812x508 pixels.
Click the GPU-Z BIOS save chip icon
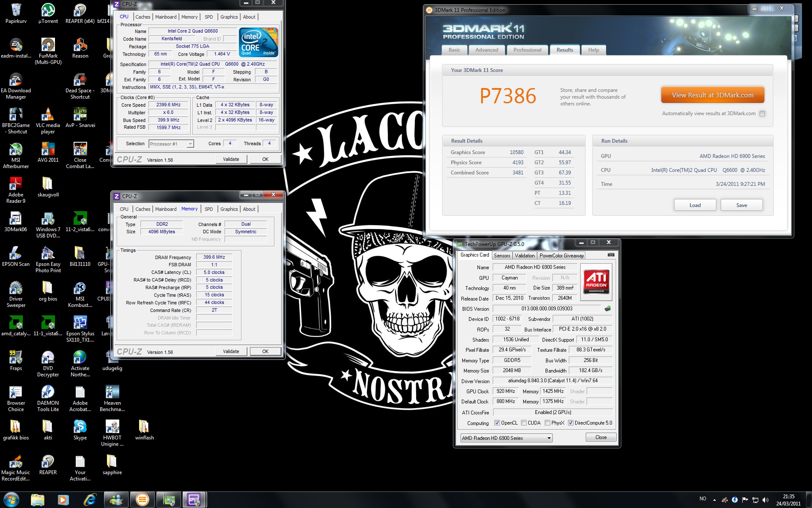point(608,309)
